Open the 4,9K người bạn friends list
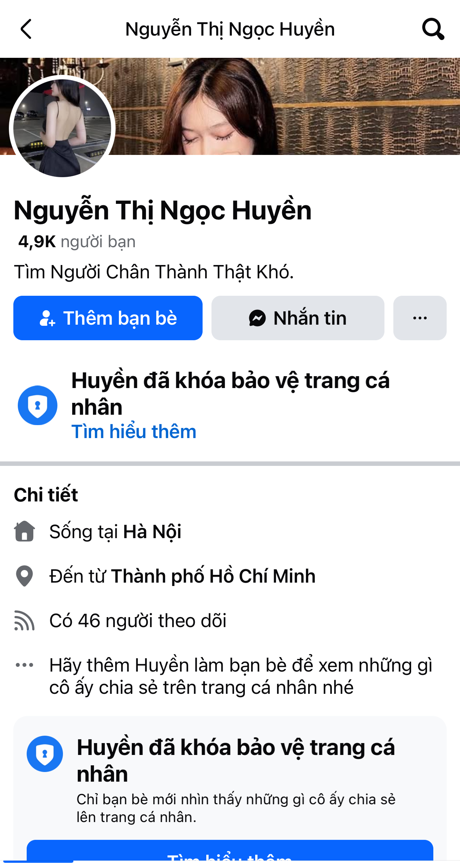The height and width of the screenshot is (868, 460). pyautogui.click(x=77, y=242)
